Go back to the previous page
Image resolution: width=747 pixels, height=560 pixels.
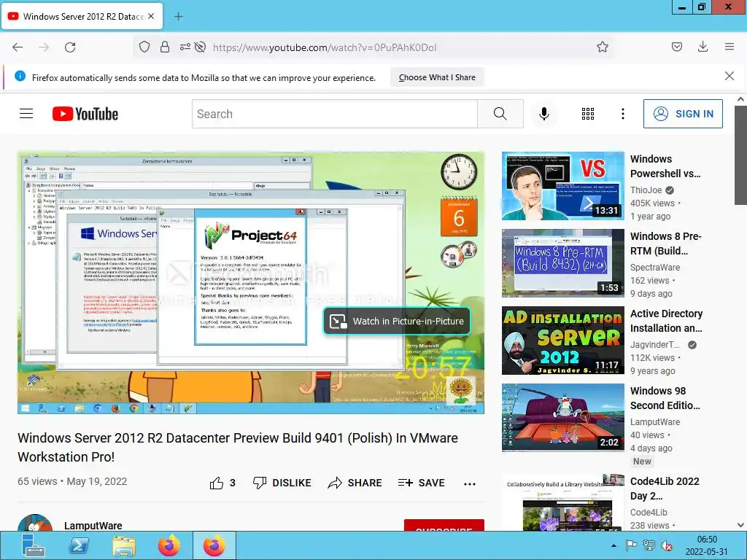pos(18,47)
